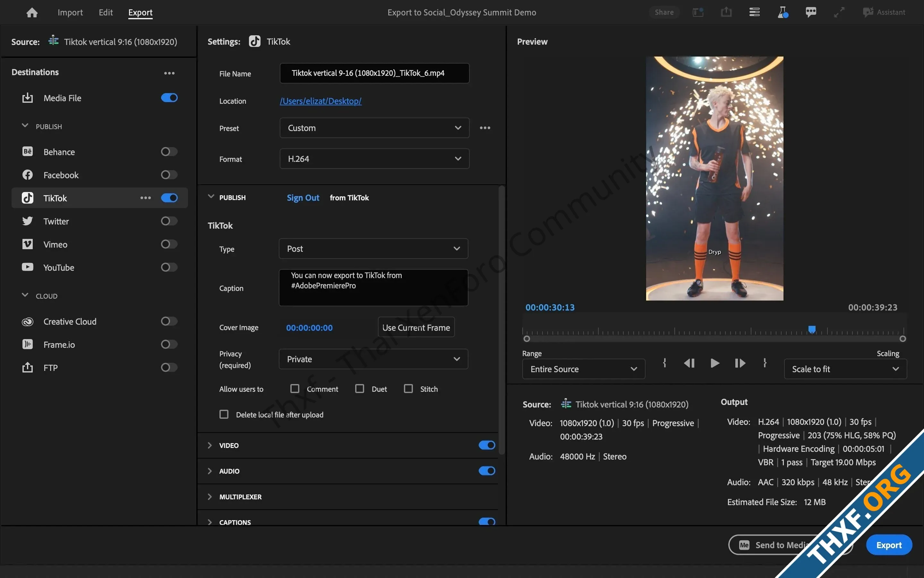The image size is (924, 578).
Task: Open Preset more options ellipsis
Action: (x=485, y=128)
